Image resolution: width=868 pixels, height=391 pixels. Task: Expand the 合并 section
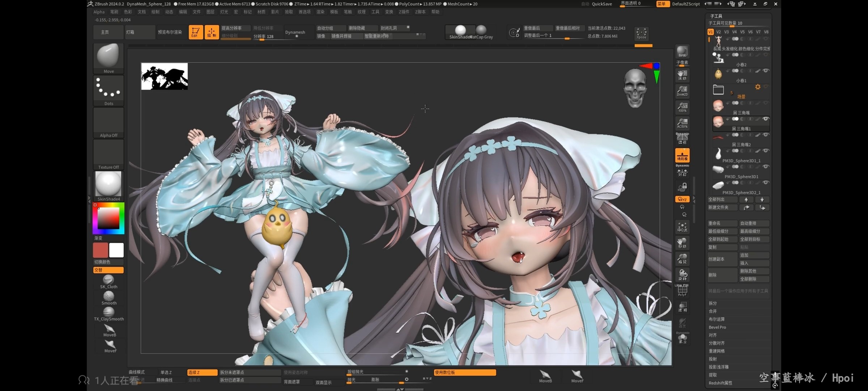(713, 311)
